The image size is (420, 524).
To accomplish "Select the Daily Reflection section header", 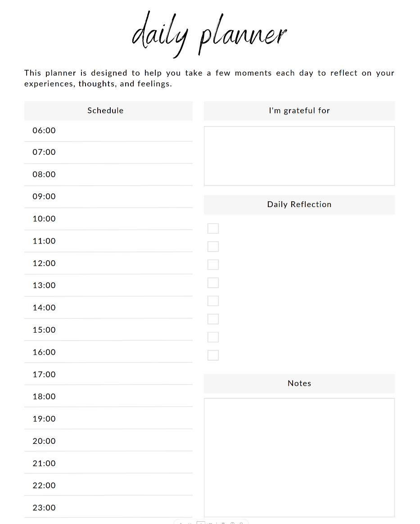I will pyautogui.click(x=299, y=204).
